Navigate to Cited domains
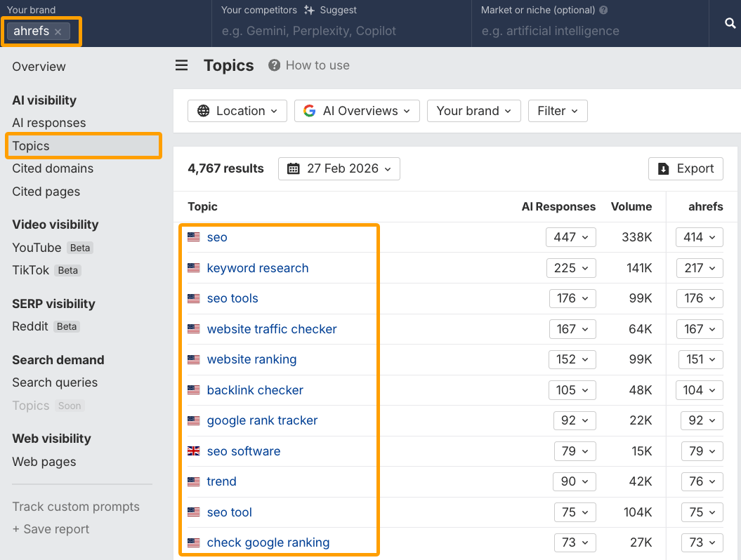Image resolution: width=741 pixels, height=560 pixels. tap(52, 168)
